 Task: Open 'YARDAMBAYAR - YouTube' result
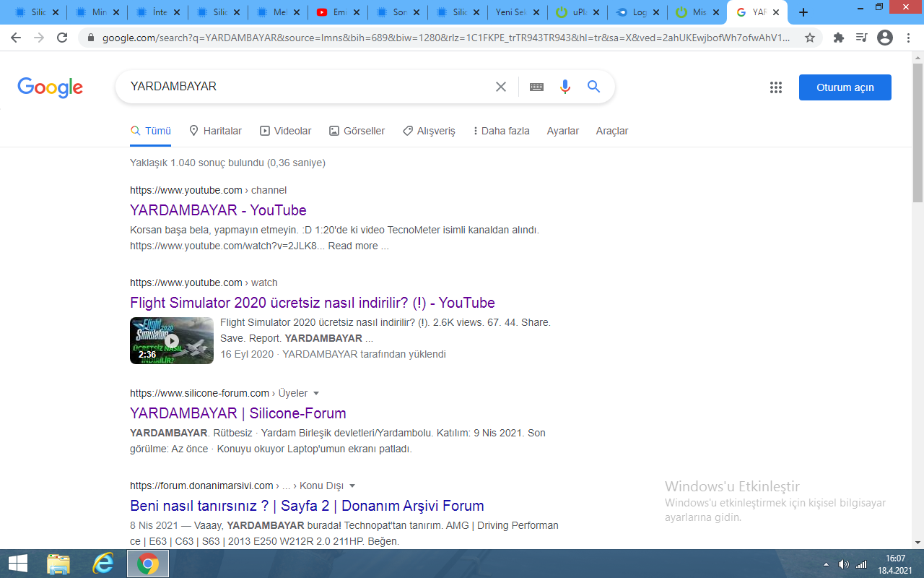point(218,210)
